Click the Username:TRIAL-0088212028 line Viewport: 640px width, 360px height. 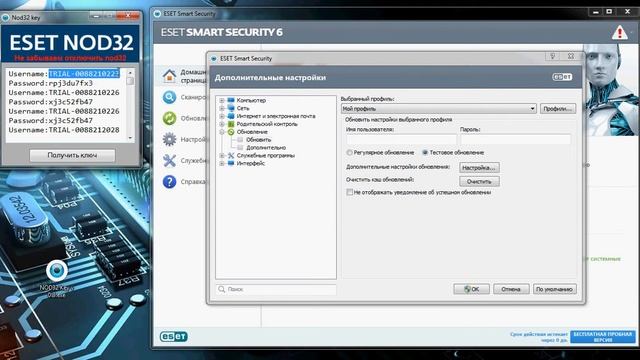pyautogui.click(x=64, y=130)
